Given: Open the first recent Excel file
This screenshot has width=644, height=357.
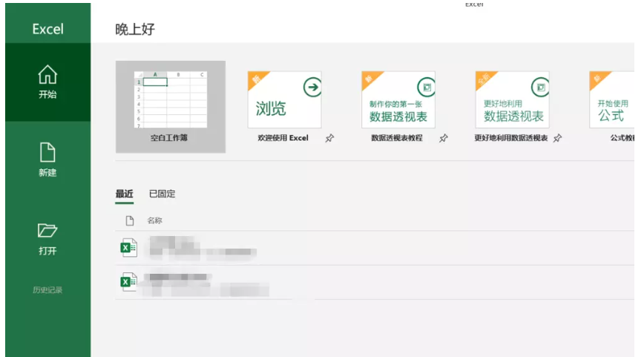Looking at the screenshot, I should click(x=375, y=248).
